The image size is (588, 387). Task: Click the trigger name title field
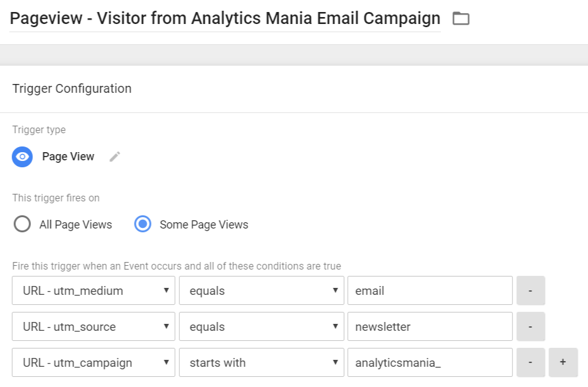pyautogui.click(x=225, y=19)
